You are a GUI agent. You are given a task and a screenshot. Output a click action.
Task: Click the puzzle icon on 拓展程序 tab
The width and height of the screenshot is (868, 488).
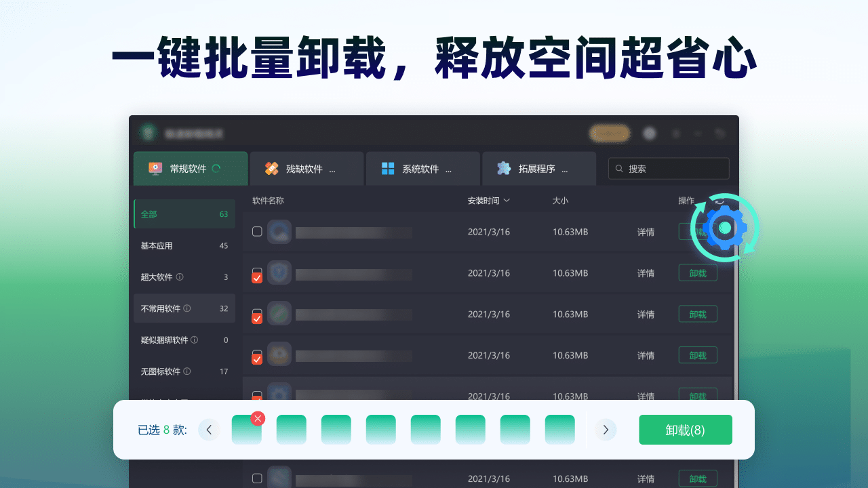click(x=503, y=168)
